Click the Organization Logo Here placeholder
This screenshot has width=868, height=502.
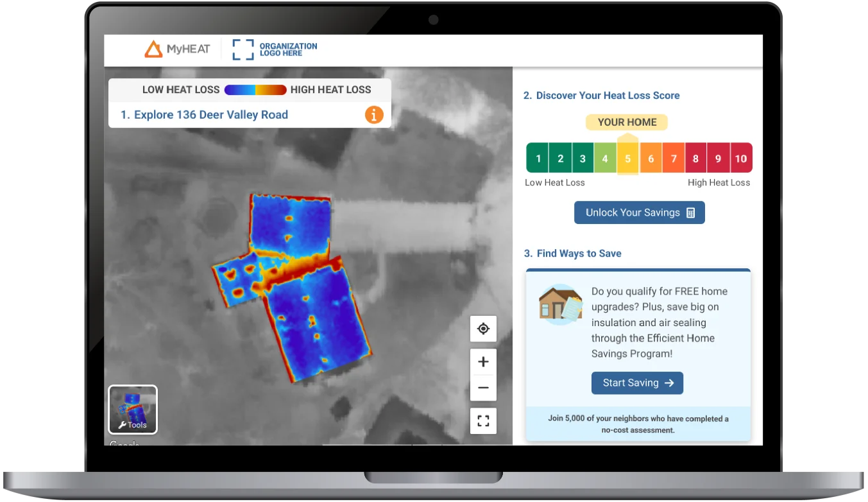click(275, 49)
